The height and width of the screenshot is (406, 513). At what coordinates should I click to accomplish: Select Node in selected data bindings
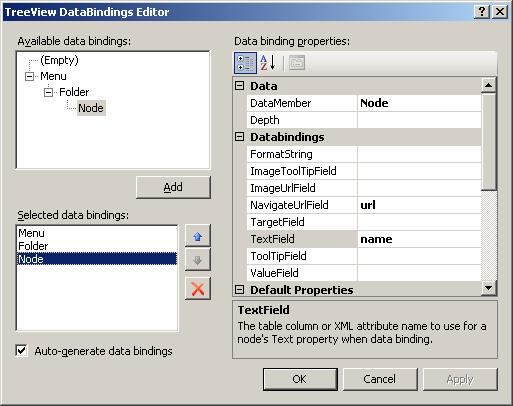click(x=97, y=259)
